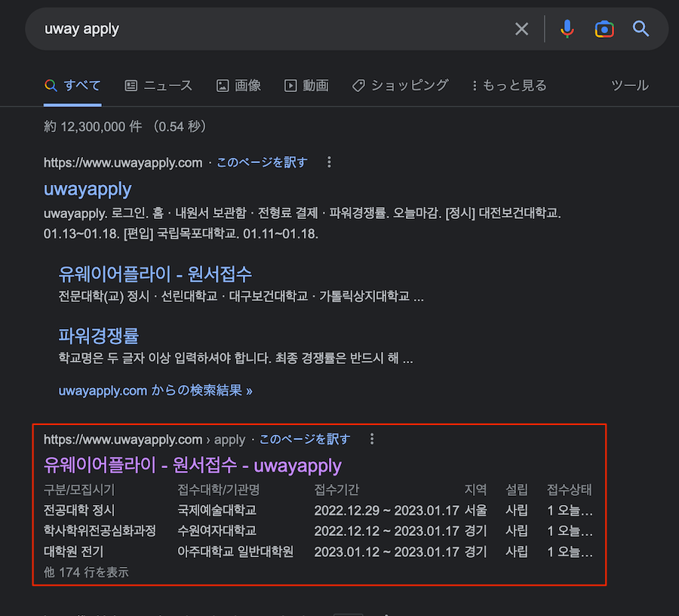Start voice search with the microphone icon
Screen dimensions: 679x616
point(567,29)
